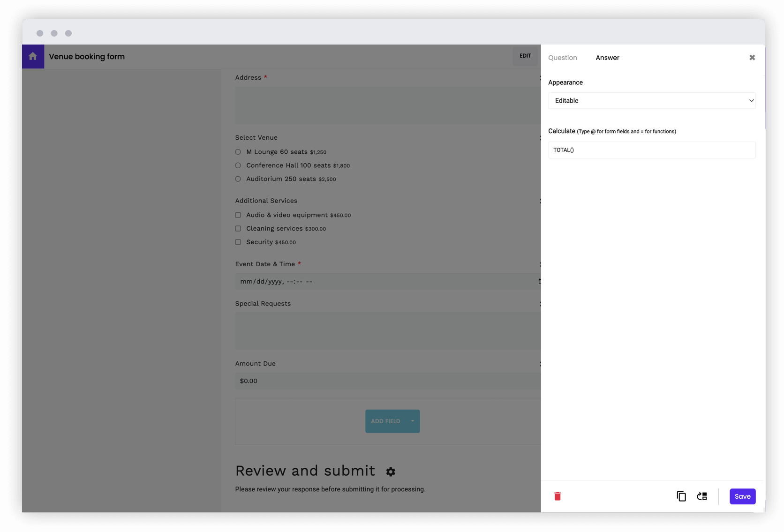This screenshot has width=784, height=532.
Task: Click the move field icon beside copy
Action: (701, 496)
